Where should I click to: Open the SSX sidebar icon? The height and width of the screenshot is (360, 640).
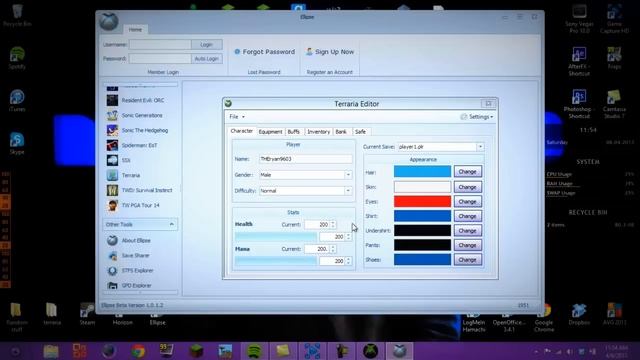(x=112, y=160)
